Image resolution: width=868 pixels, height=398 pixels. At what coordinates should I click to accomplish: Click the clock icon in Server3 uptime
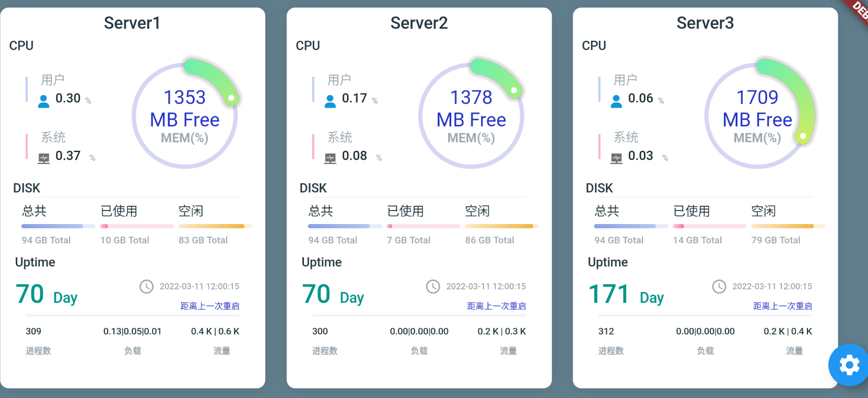coord(719,287)
